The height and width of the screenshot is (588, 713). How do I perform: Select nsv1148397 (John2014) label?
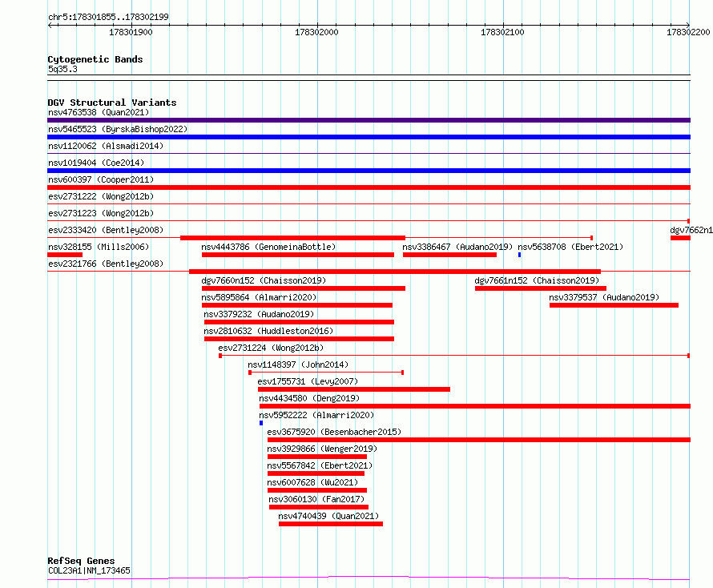click(x=298, y=364)
